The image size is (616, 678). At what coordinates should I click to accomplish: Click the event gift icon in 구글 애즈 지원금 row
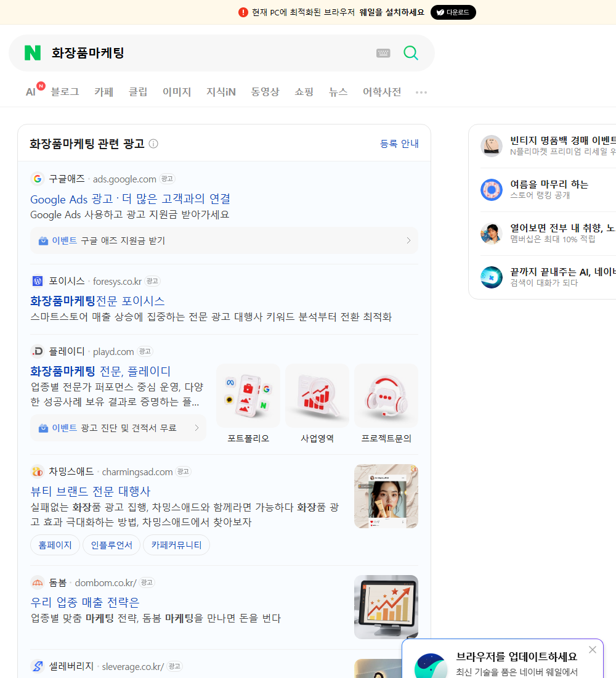[43, 240]
